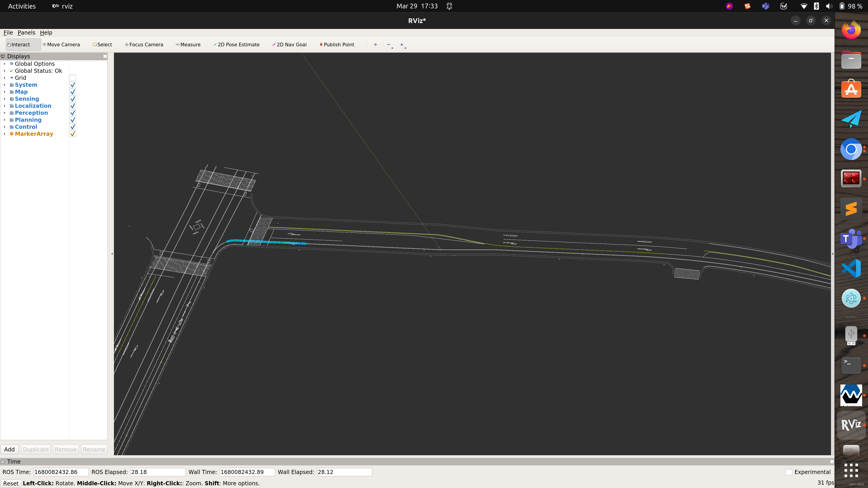868x488 pixels.
Task: Enable the Experimental checkbox
Action: click(789, 472)
